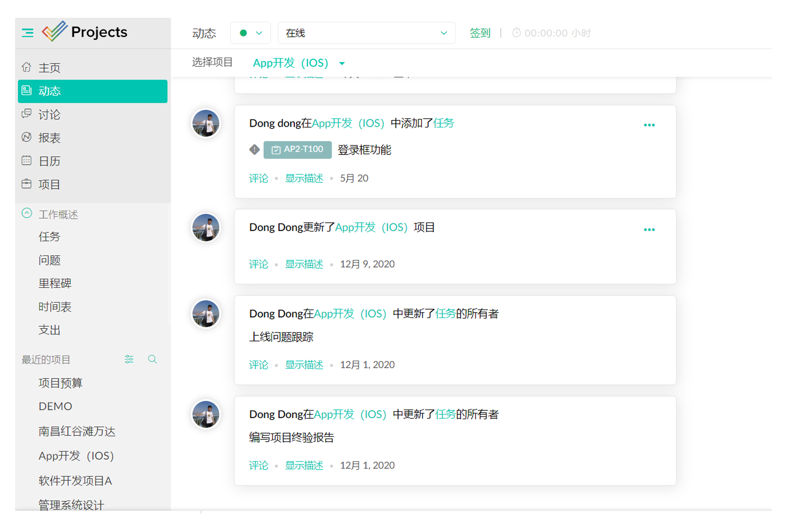The height and width of the screenshot is (532, 787).
Task: Open 日历 calendar in sidebar
Action: tap(49, 161)
